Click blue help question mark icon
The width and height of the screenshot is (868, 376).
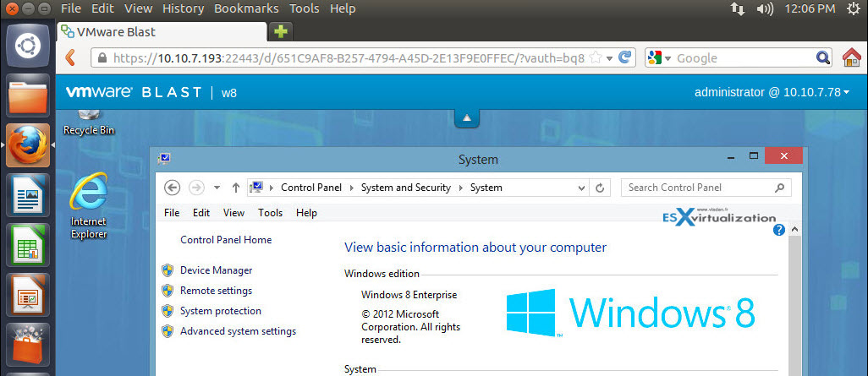[x=779, y=230]
